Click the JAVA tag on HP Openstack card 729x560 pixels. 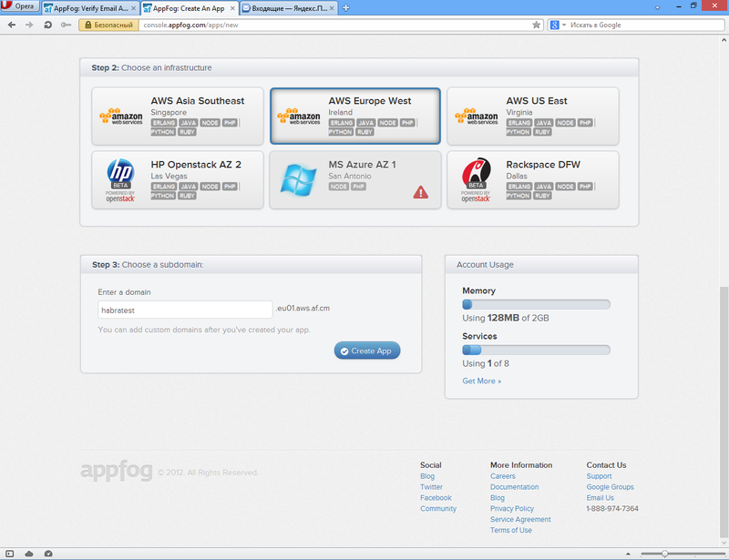click(x=189, y=187)
